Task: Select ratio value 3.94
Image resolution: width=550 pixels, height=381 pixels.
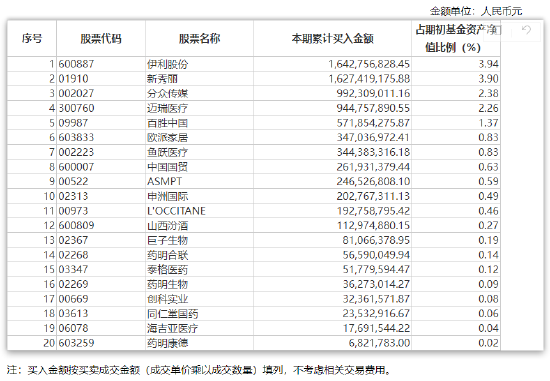Action: point(489,64)
